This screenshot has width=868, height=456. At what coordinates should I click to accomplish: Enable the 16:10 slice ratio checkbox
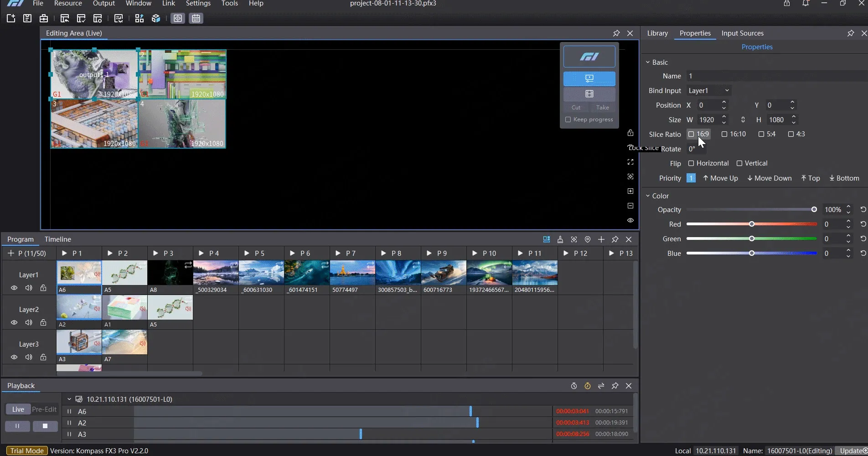(724, 134)
